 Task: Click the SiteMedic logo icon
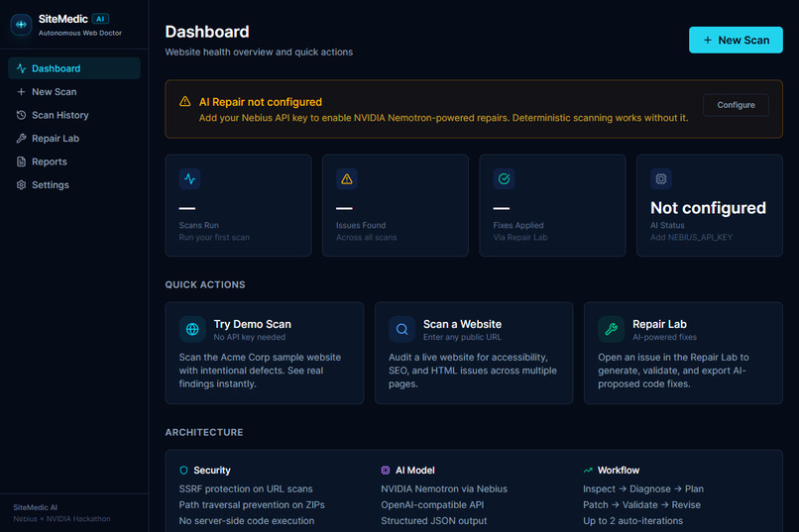[21, 25]
